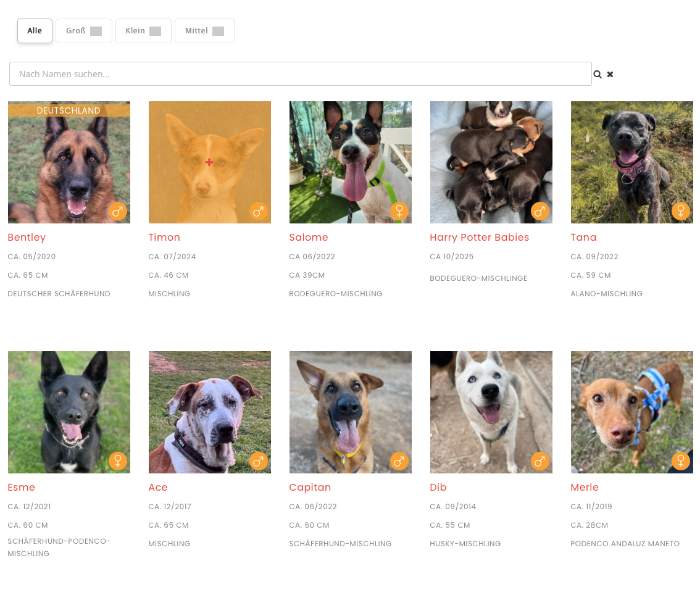Viewport: 700px width, 595px height.
Task: Click the puppies photo thumbnail
Action: (491, 162)
